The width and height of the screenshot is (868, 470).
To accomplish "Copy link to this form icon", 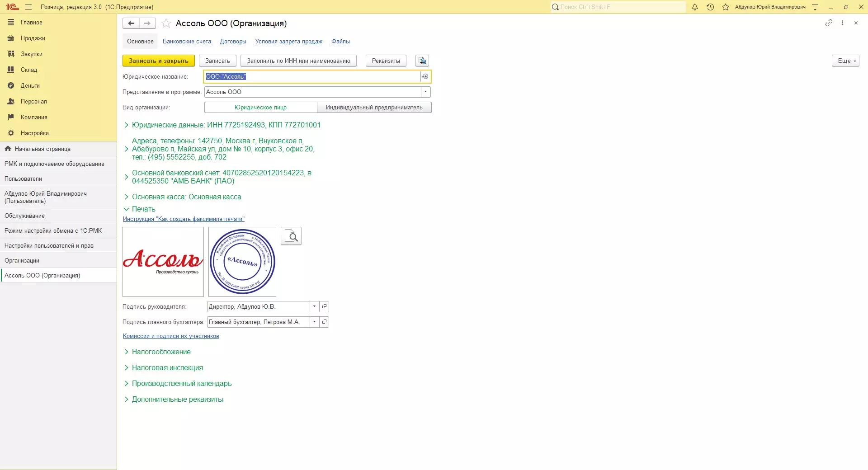I will pyautogui.click(x=829, y=23).
